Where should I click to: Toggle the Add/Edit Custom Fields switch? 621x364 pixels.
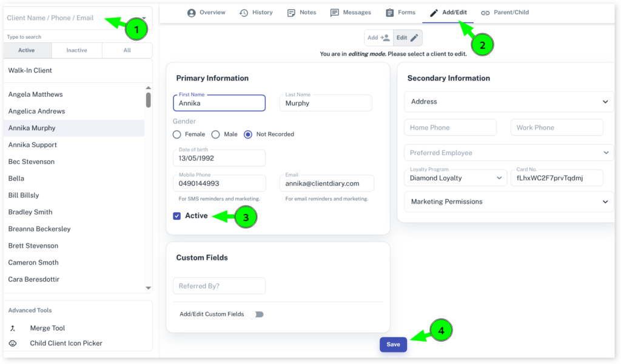click(257, 314)
